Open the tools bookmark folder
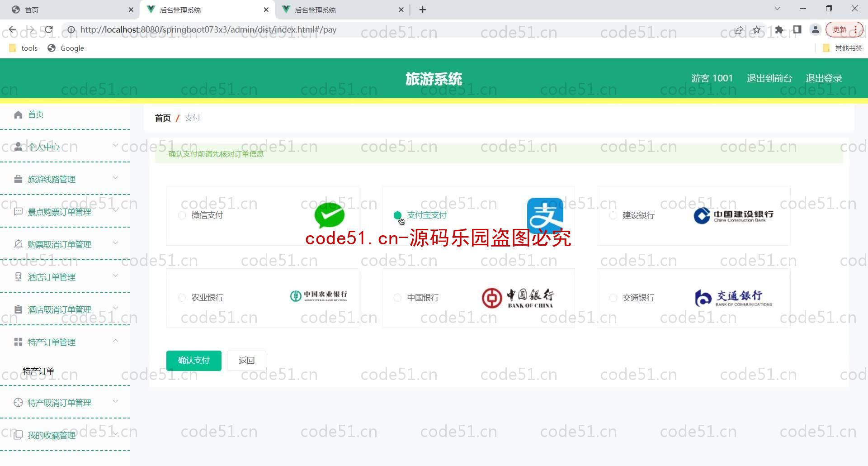The height and width of the screenshot is (466, 868). [x=23, y=48]
